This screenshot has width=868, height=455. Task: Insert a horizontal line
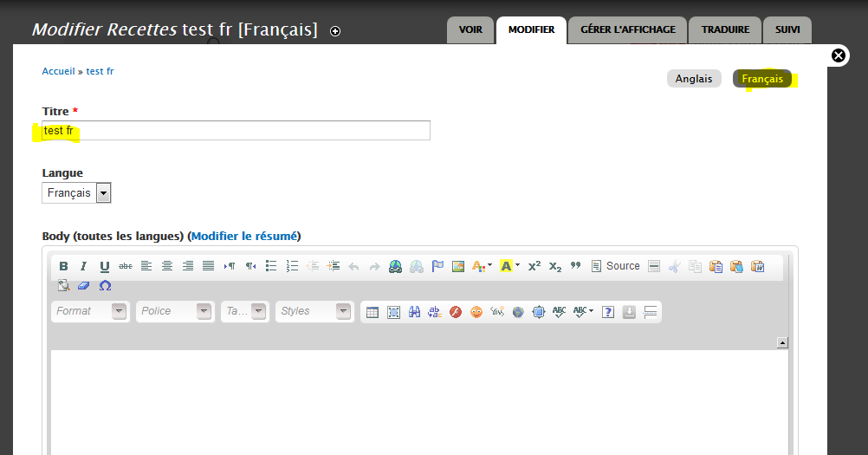pos(654,266)
